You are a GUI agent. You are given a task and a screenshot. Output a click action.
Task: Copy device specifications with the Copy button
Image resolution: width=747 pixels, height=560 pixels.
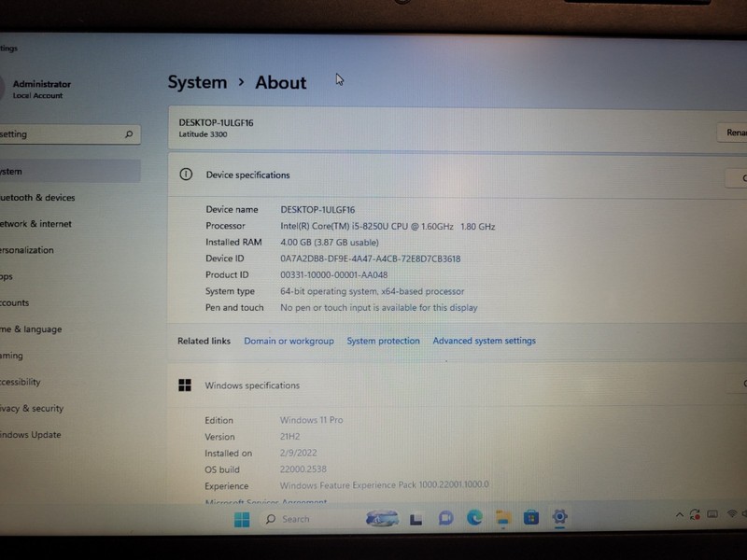pos(737,178)
